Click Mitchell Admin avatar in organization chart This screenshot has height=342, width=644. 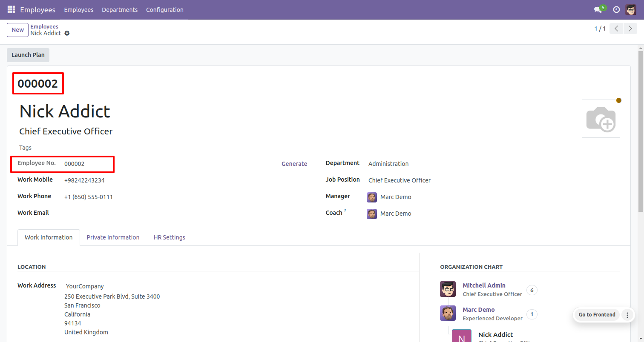click(448, 289)
